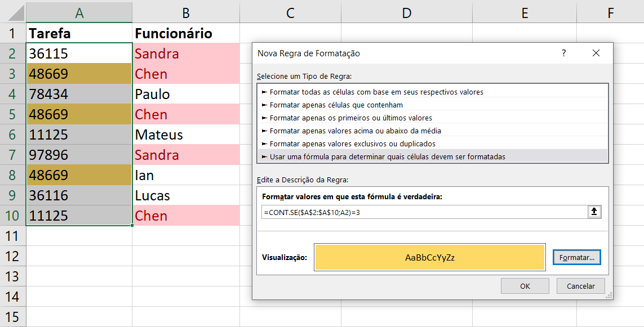This screenshot has width=644, height=327.
Task: Close the Nova Regra de Formatação dialog
Action: (596, 53)
